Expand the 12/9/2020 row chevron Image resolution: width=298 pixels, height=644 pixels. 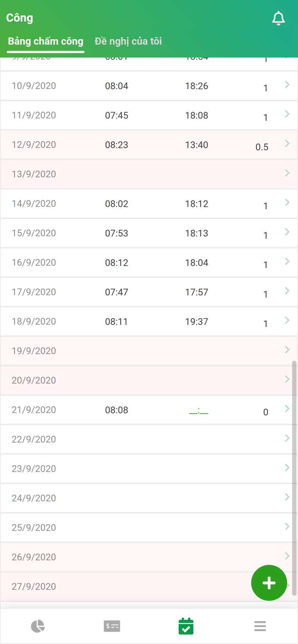click(x=287, y=144)
